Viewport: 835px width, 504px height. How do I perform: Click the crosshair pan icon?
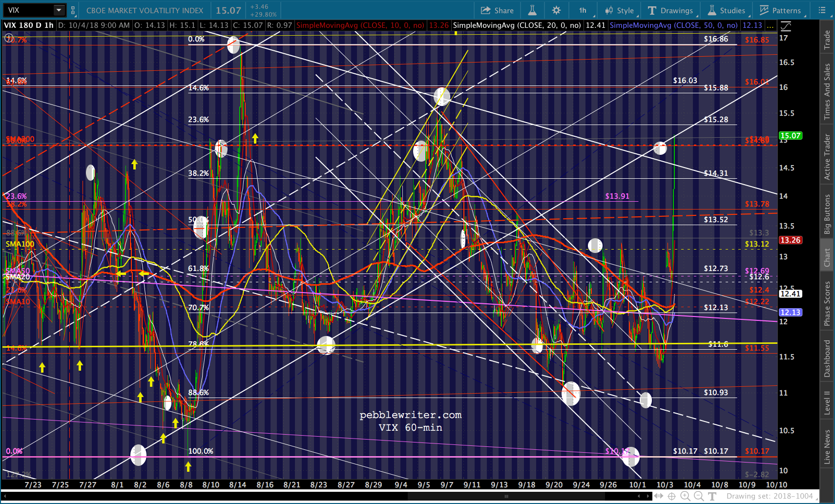pyautogui.click(x=672, y=496)
